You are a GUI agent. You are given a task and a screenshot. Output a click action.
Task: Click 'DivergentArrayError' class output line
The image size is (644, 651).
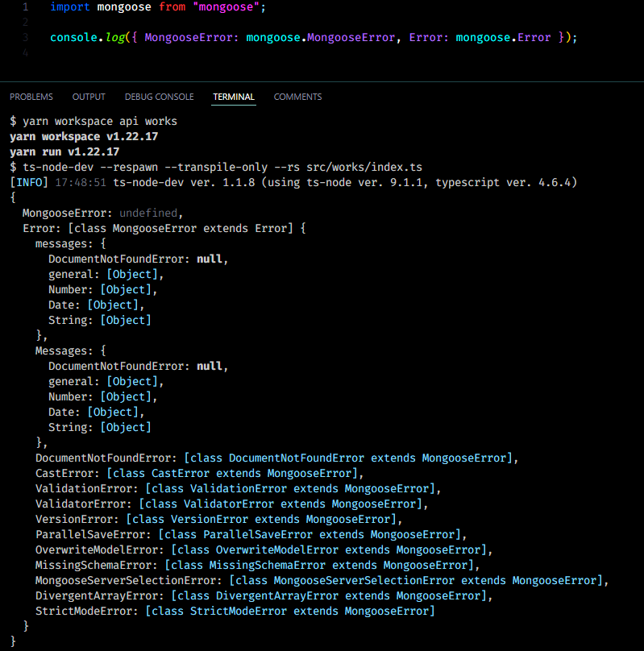[x=264, y=595]
